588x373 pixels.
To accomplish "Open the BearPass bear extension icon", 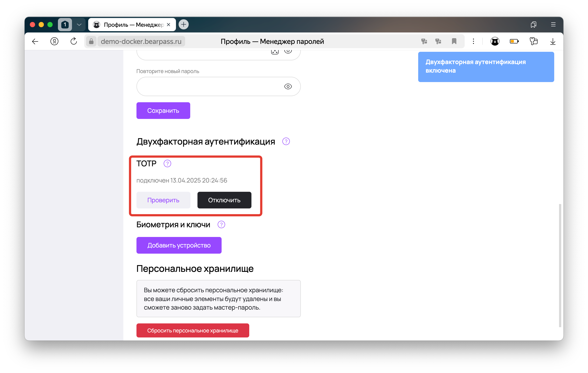I will pos(495,41).
